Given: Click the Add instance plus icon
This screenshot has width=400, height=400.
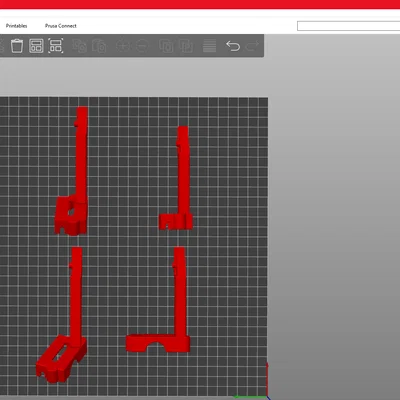Looking at the screenshot, I should tap(123, 46).
